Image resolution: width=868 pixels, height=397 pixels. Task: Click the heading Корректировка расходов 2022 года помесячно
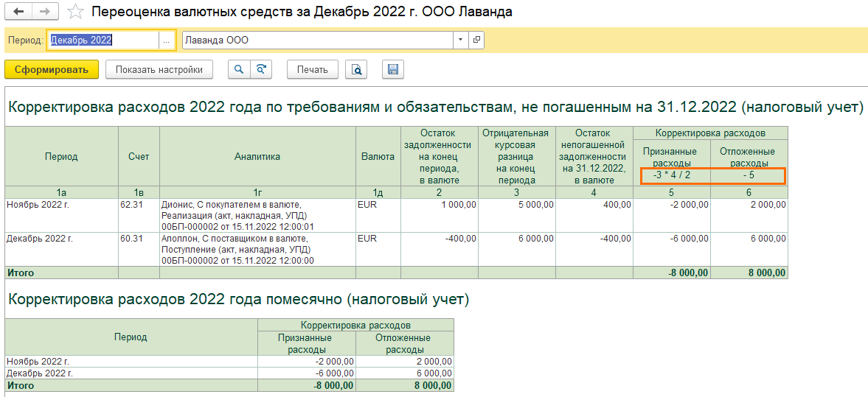239,299
